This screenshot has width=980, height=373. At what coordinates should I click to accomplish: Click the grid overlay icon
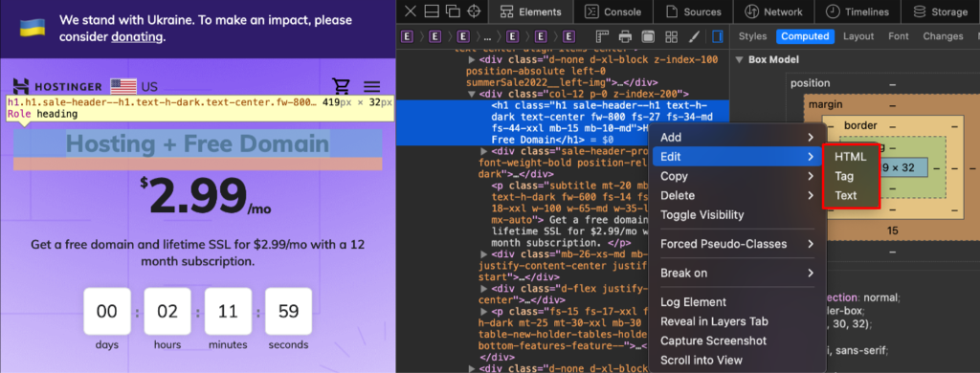pyautogui.click(x=671, y=36)
